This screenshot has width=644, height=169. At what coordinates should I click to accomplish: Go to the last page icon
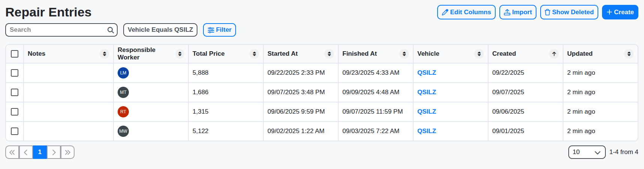tap(67, 152)
